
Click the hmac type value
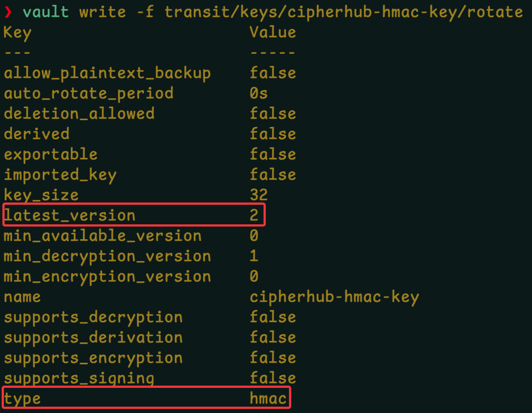point(268,399)
